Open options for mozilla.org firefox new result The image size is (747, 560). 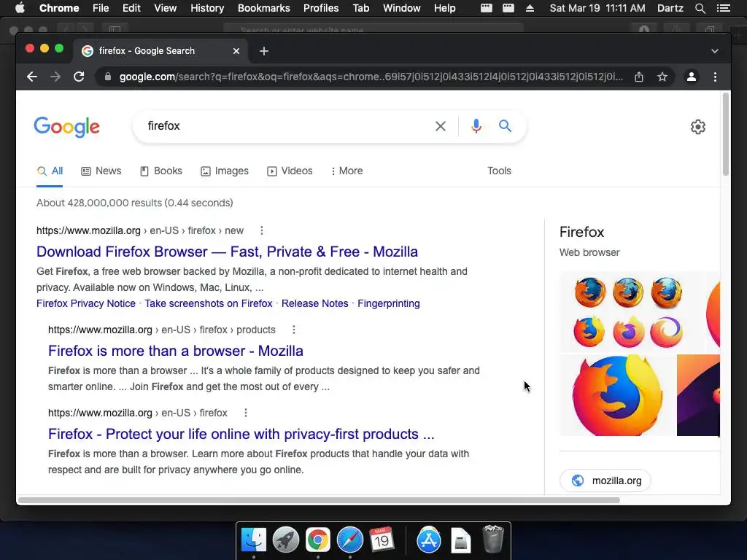tap(262, 230)
